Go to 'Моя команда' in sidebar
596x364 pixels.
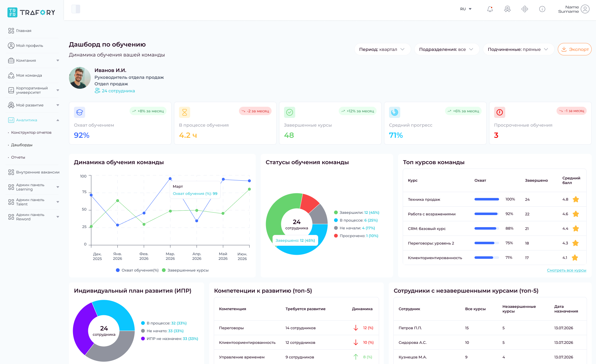tap(29, 75)
